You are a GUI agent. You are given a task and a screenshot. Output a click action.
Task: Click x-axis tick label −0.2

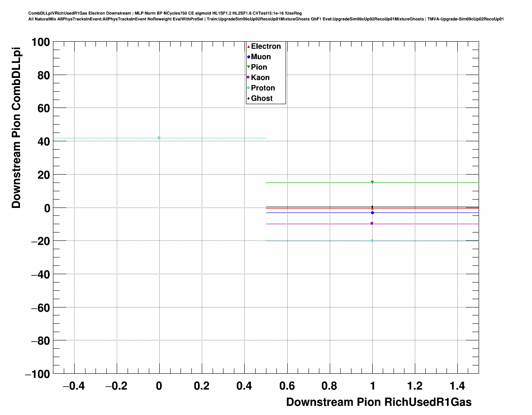click(116, 386)
